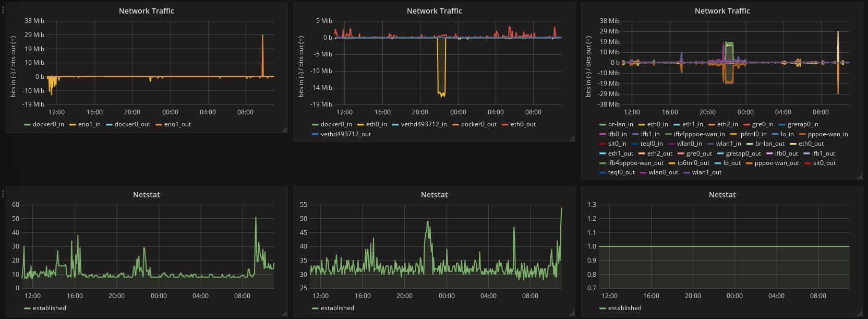The height and width of the screenshot is (319, 868).
Task: Open the right Netstat panel title menu
Action: coord(722,195)
